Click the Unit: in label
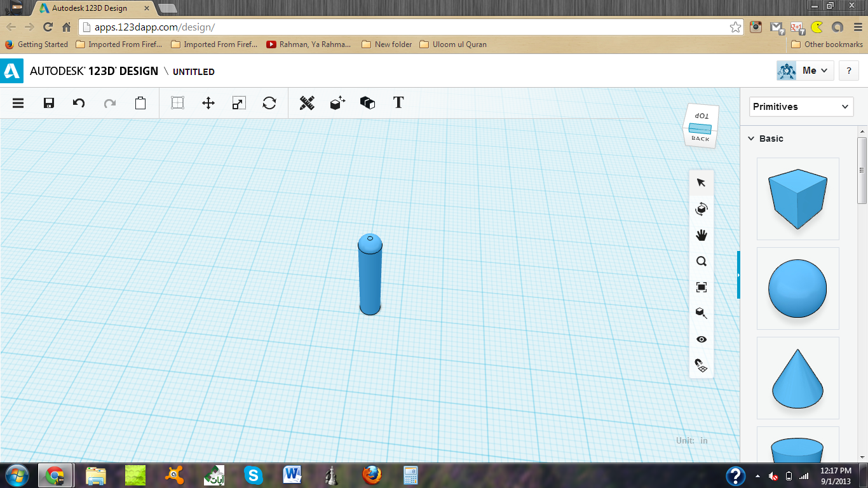The image size is (868, 488). 692,440
